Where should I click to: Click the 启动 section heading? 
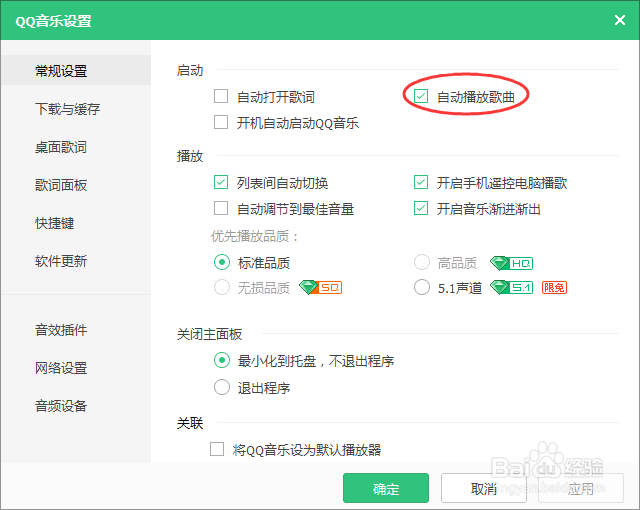tap(190, 70)
